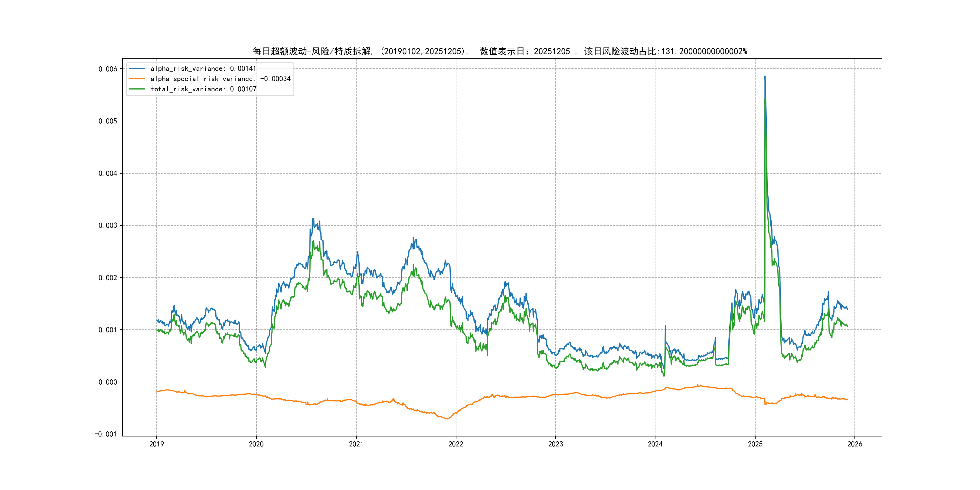980x490 pixels.
Task: Click the green total_risk_variance legend line
Action: 137,89
